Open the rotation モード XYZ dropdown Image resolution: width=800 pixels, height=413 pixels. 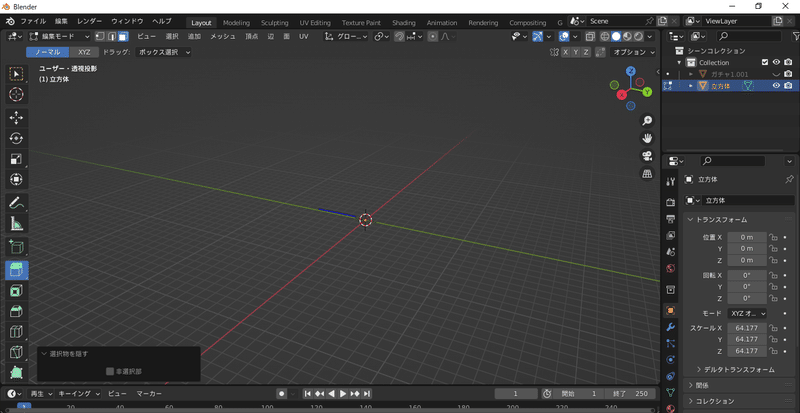tap(747, 313)
